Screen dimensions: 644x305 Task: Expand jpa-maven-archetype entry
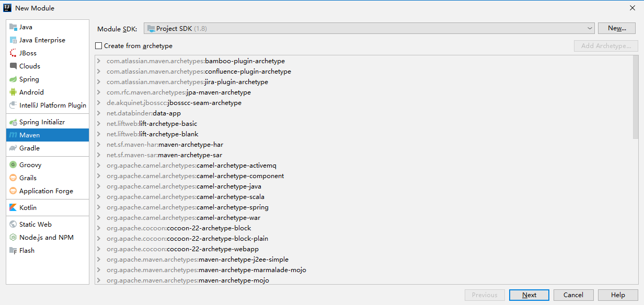[x=99, y=92]
